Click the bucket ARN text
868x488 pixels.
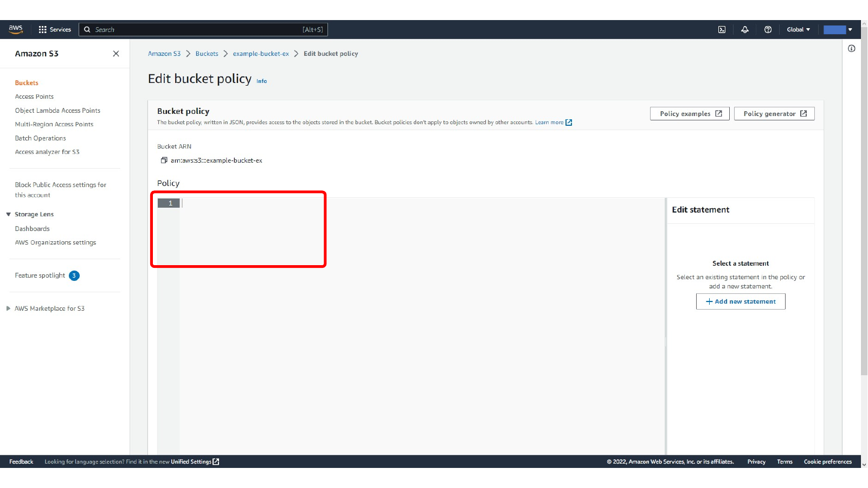click(216, 160)
